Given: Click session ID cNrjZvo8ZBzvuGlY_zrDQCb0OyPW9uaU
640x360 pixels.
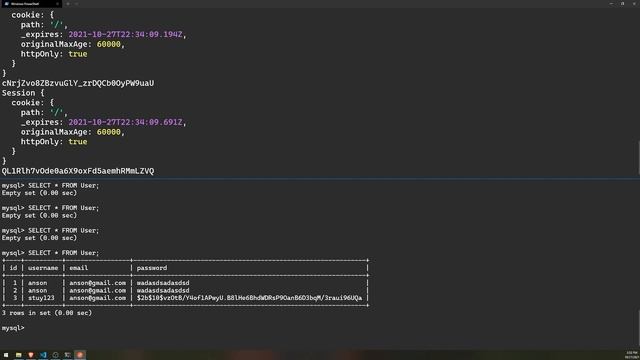Looking at the screenshot, I should click(x=78, y=83).
